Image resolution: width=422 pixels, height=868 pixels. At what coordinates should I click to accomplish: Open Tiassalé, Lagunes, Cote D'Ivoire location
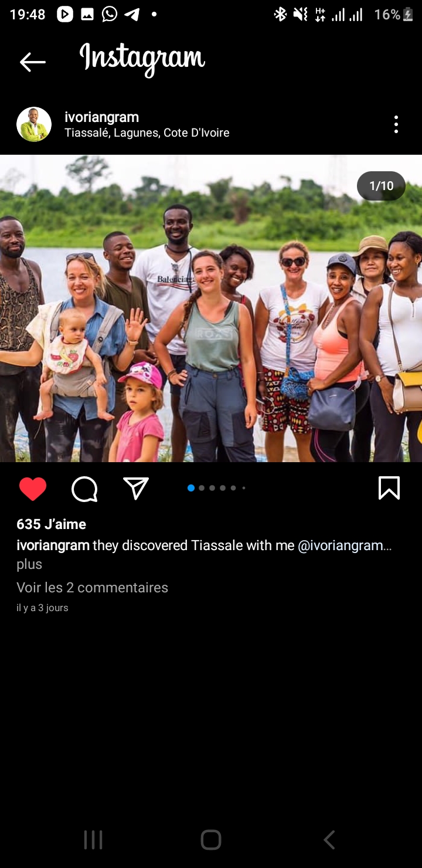[147, 133]
